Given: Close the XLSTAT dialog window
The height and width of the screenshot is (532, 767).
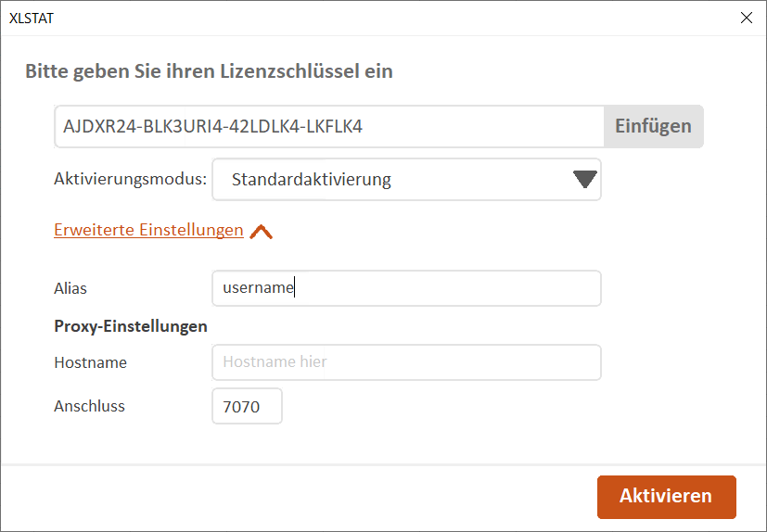Looking at the screenshot, I should [x=747, y=18].
